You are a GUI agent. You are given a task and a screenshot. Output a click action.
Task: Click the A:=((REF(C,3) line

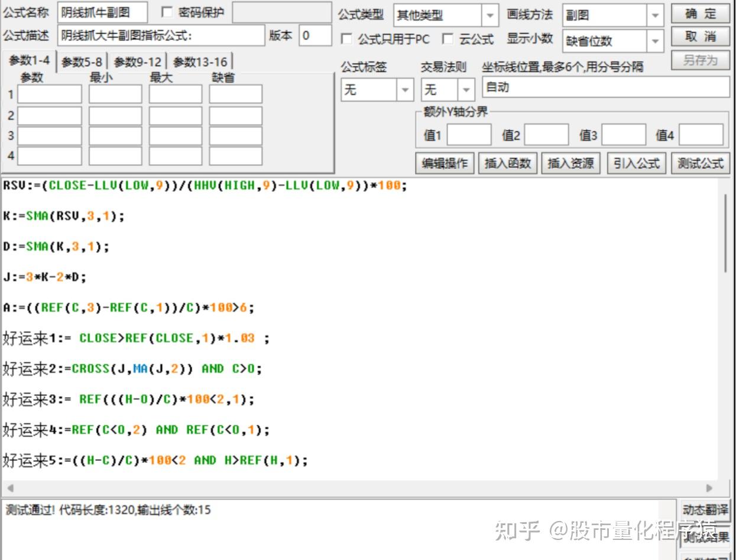click(x=128, y=308)
